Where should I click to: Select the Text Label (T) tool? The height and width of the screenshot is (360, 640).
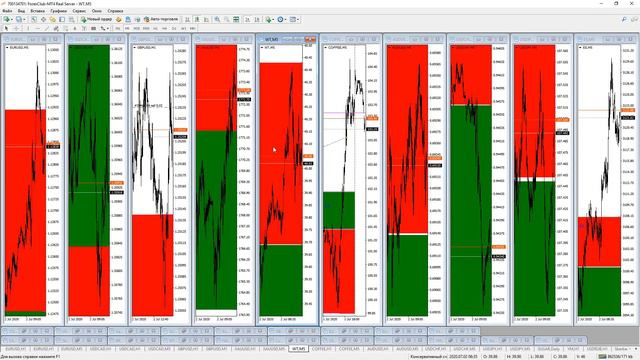84,28
